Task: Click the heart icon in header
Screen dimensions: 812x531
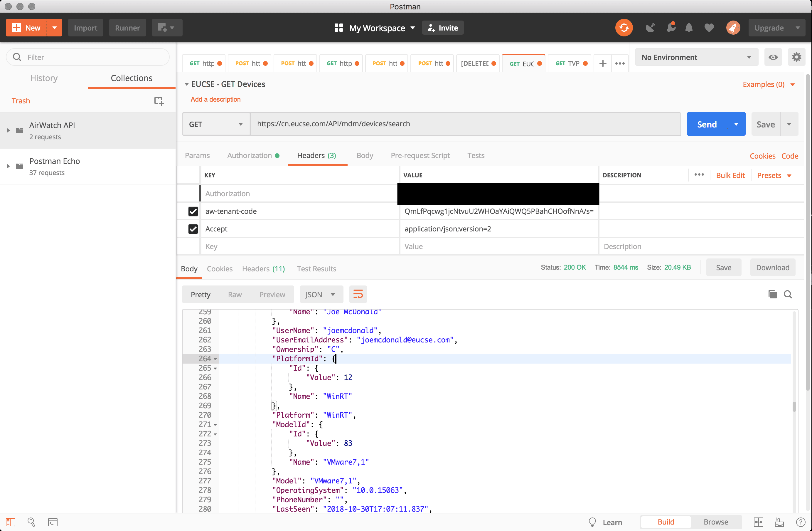Action: [709, 28]
